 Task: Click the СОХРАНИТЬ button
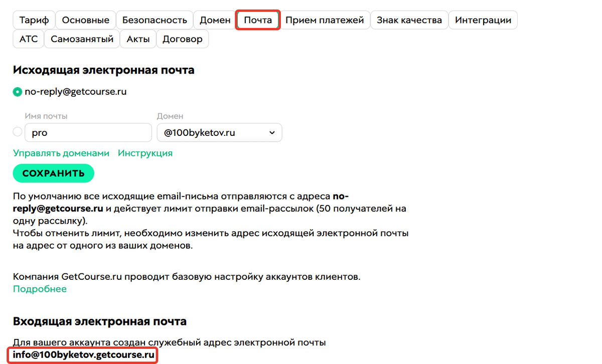(53, 173)
